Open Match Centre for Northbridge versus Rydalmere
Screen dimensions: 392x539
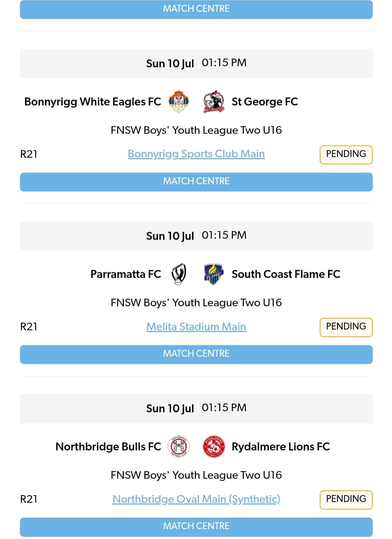click(x=196, y=526)
